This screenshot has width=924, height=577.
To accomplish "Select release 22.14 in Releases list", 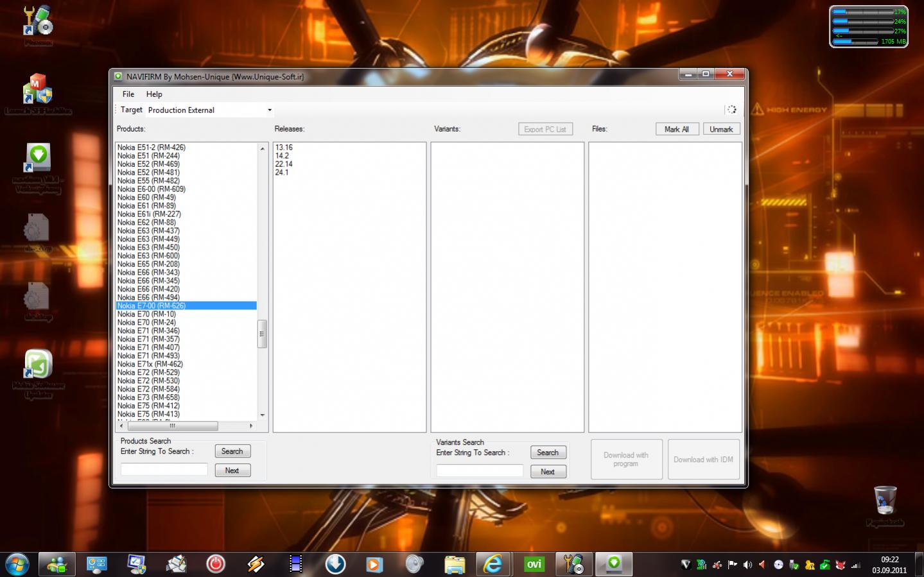I will (x=284, y=164).
